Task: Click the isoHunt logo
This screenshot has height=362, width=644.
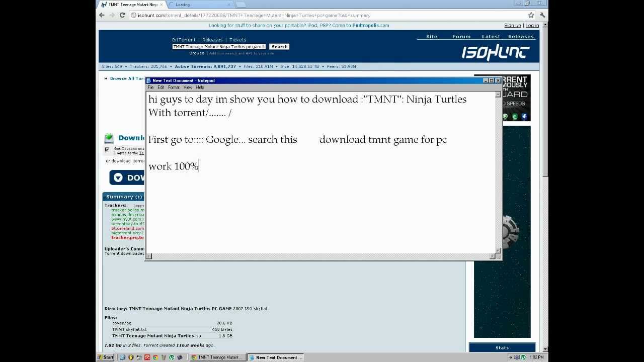Action: [496, 52]
